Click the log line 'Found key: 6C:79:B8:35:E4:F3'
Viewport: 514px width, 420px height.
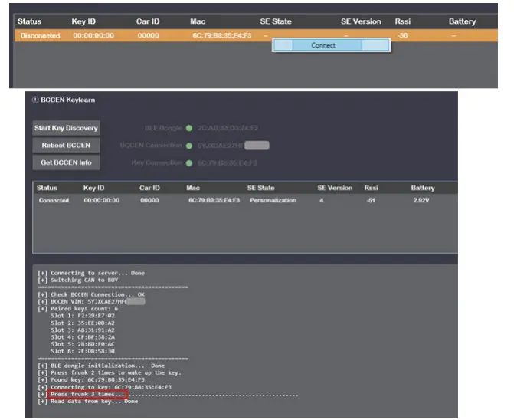pos(91,380)
